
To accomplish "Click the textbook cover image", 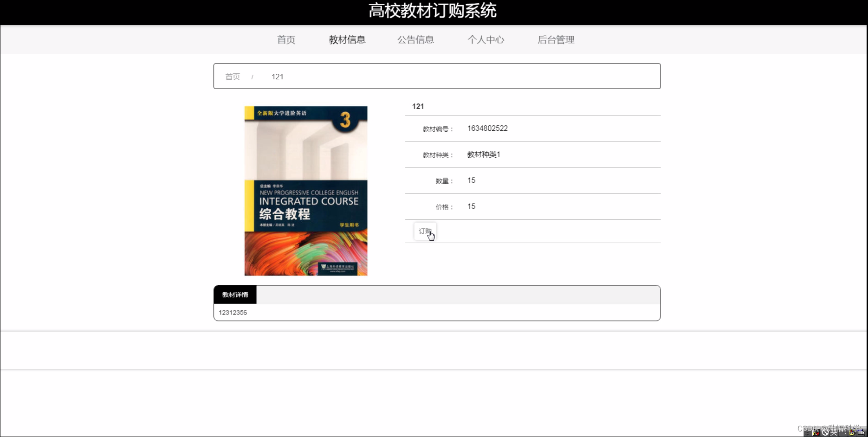I will pos(305,191).
